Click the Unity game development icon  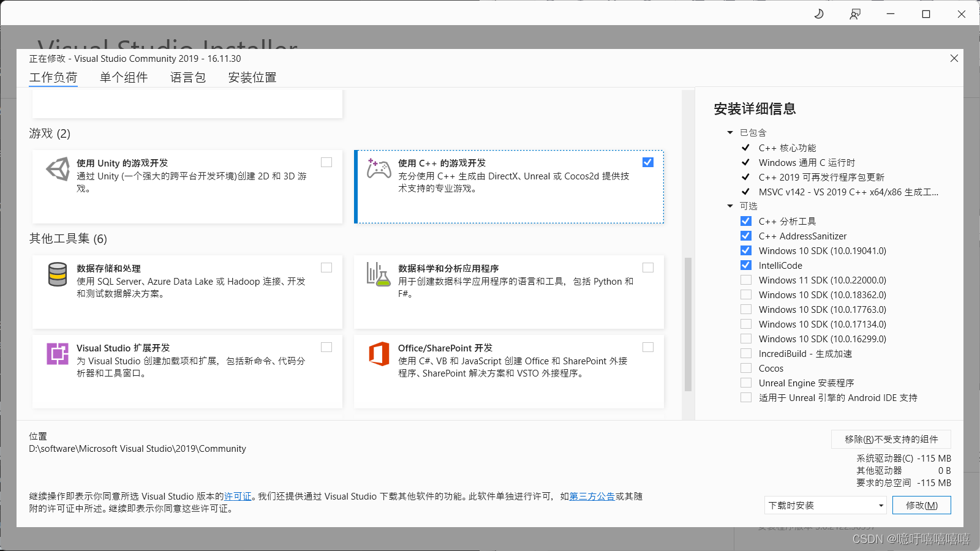pyautogui.click(x=58, y=169)
